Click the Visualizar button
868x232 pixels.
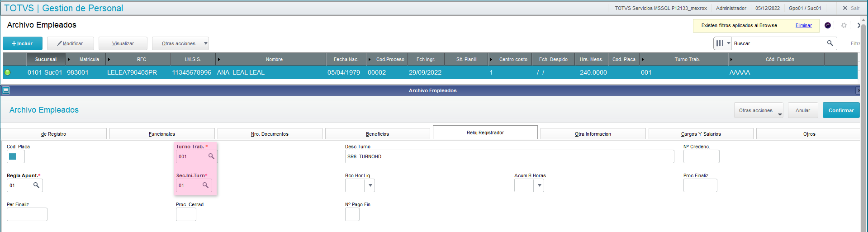(123, 43)
